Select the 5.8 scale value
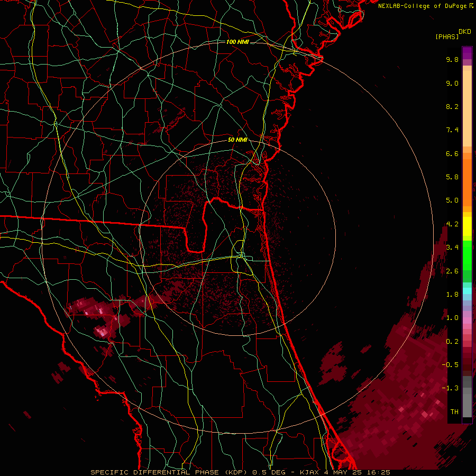The image size is (476, 476). tap(452, 177)
